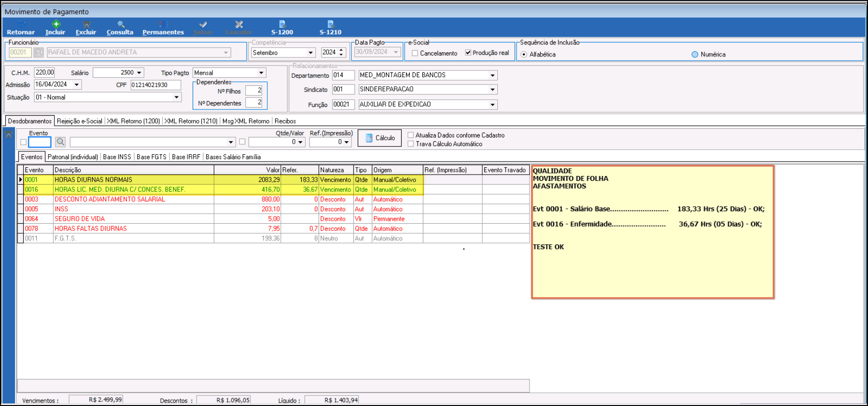868x406 pixels.
Task: Click the competência year 2024 stepper
Action: click(341, 52)
